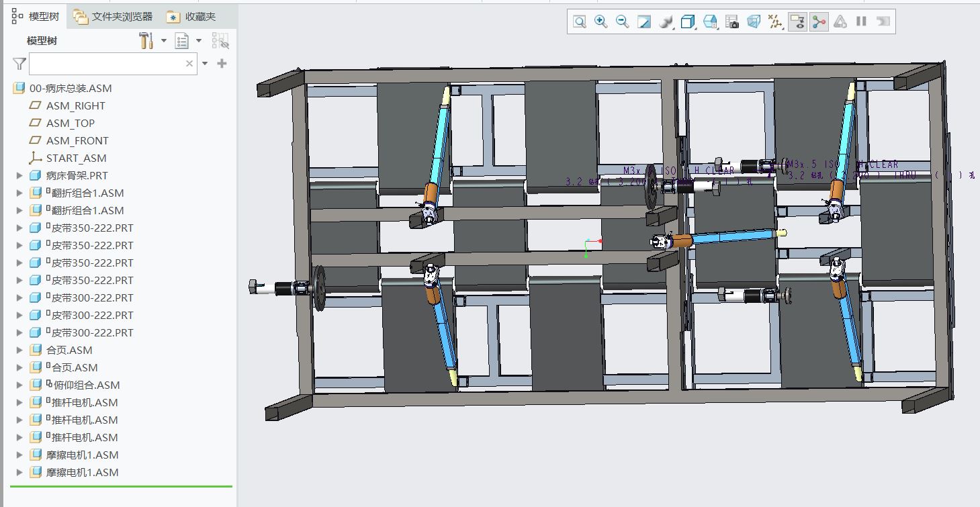
Task: Click the Zoom In magnifier icon
Action: click(x=601, y=22)
